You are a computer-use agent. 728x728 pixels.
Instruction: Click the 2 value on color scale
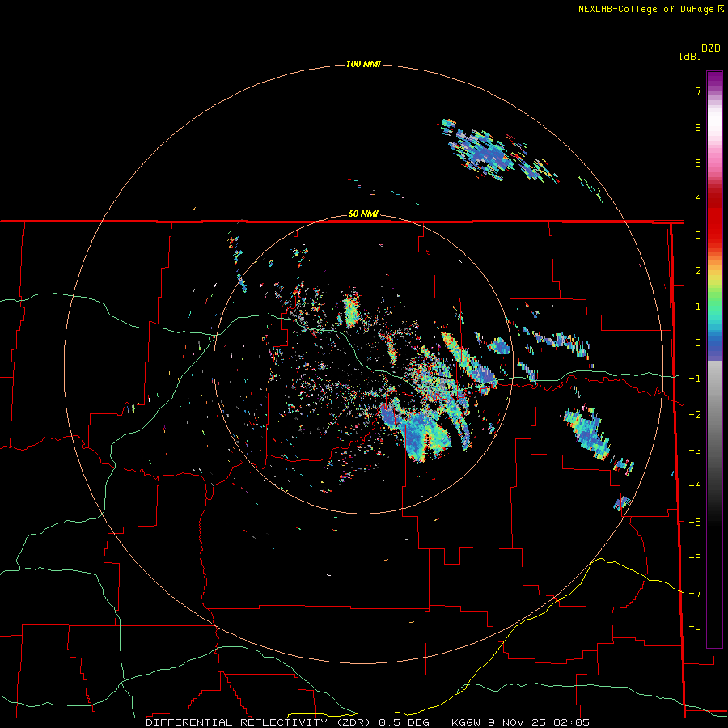698,271
